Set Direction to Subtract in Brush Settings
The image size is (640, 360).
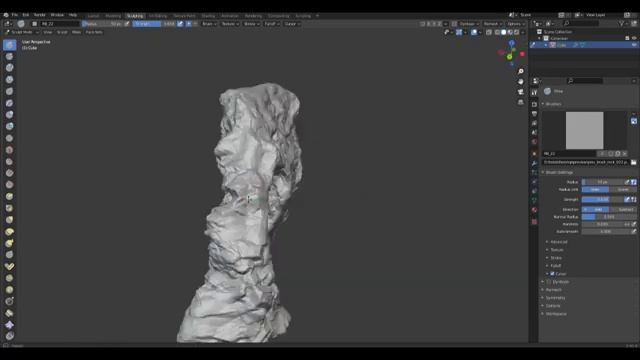(623, 209)
